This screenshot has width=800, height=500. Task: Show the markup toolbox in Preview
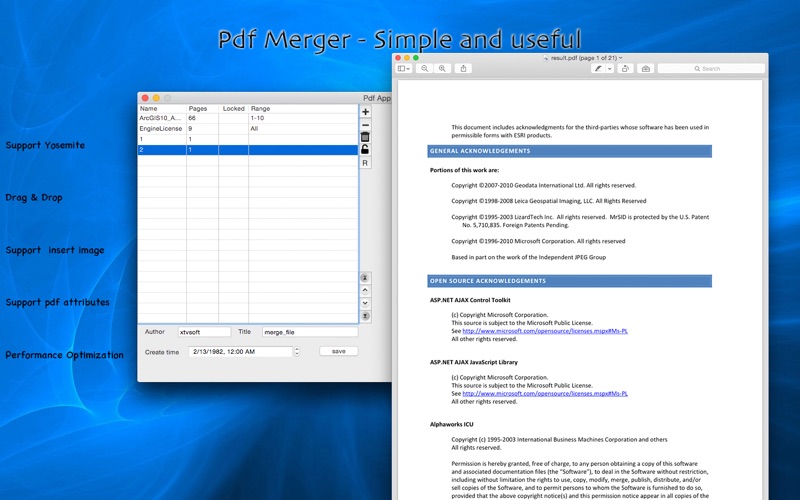tap(645, 68)
